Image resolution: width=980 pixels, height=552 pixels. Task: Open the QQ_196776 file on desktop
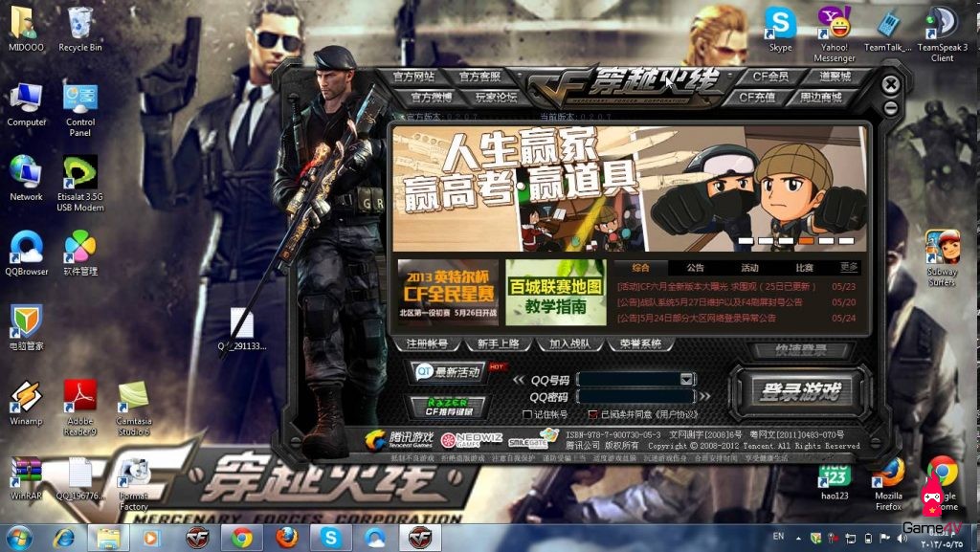80,479
